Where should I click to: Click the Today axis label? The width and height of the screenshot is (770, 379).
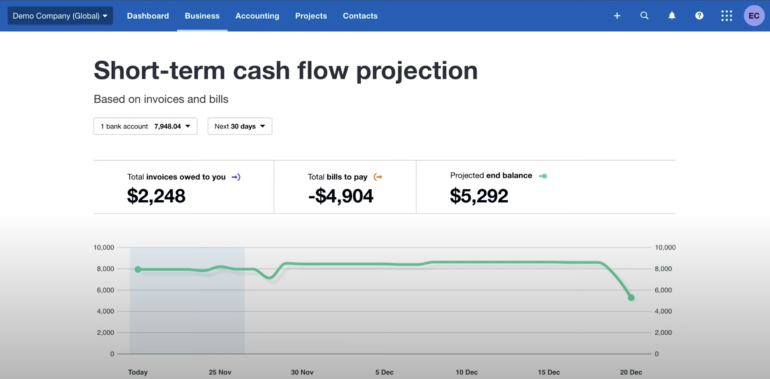point(138,372)
